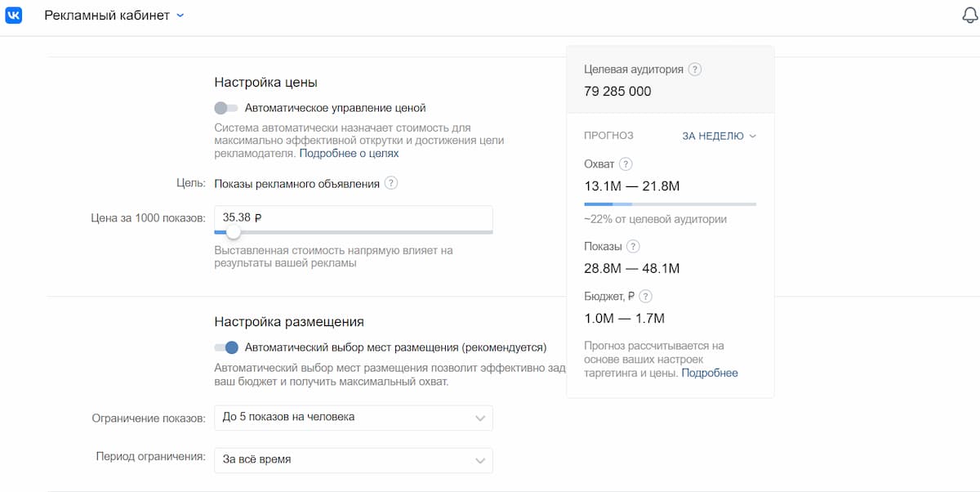Expand the Период ограничения selector
This screenshot has height=492, width=980.
click(x=354, y=459)
